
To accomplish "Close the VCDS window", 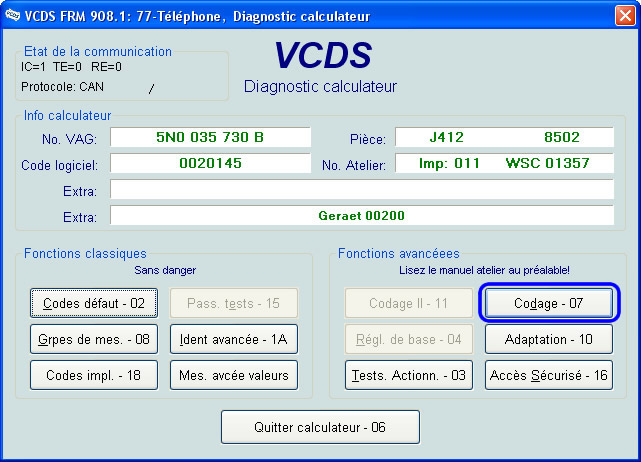I will pyautogui.click(x=625, y=16).
